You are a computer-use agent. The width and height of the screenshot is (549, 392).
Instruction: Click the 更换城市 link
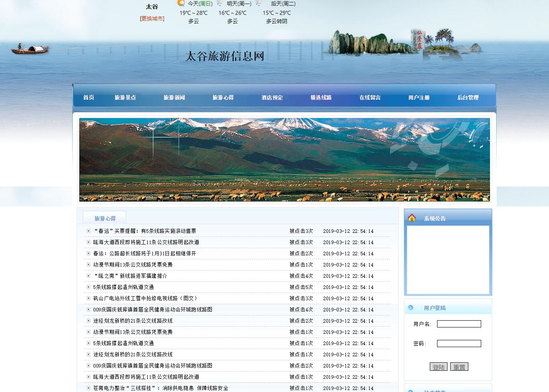tap(152, 18)
